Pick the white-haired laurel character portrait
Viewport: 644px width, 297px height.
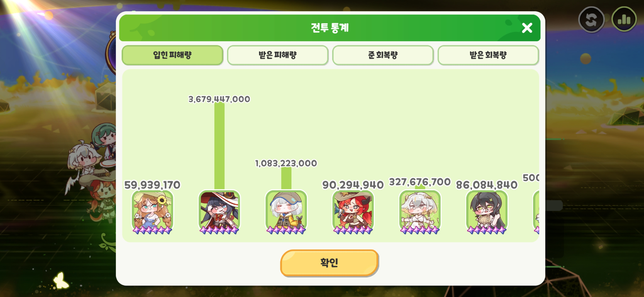coord(420,212)
